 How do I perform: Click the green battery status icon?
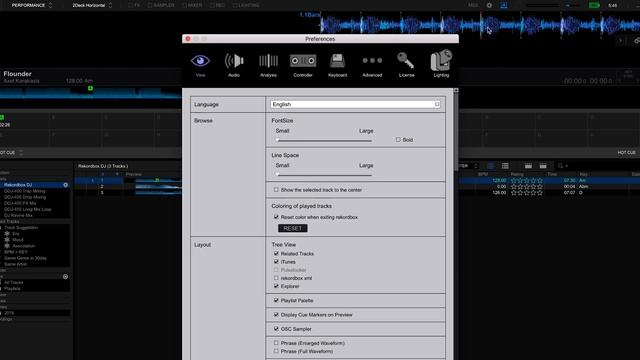click(x=594, y=5)
